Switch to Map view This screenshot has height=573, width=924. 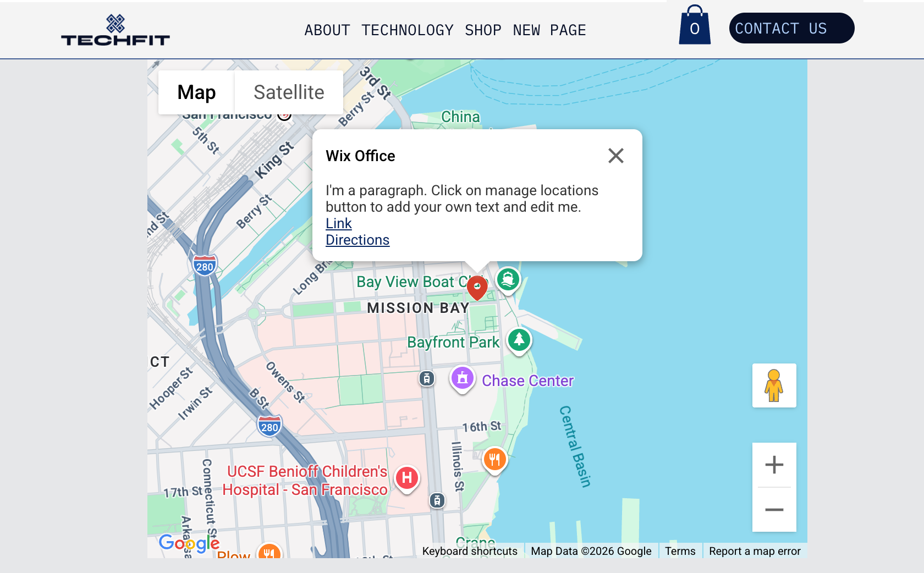[196, 92]
